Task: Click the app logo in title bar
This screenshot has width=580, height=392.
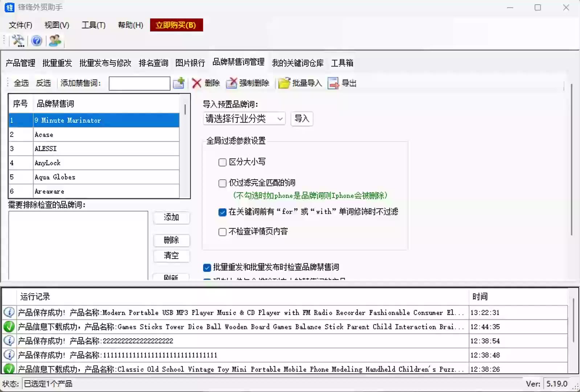Action: coord(9,7)
